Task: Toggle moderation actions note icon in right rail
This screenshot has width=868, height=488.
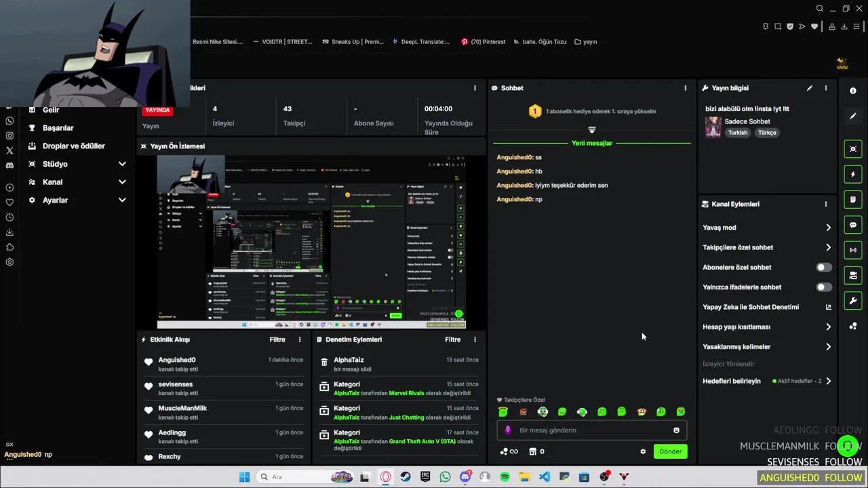Action: click(x=853, y=199)
